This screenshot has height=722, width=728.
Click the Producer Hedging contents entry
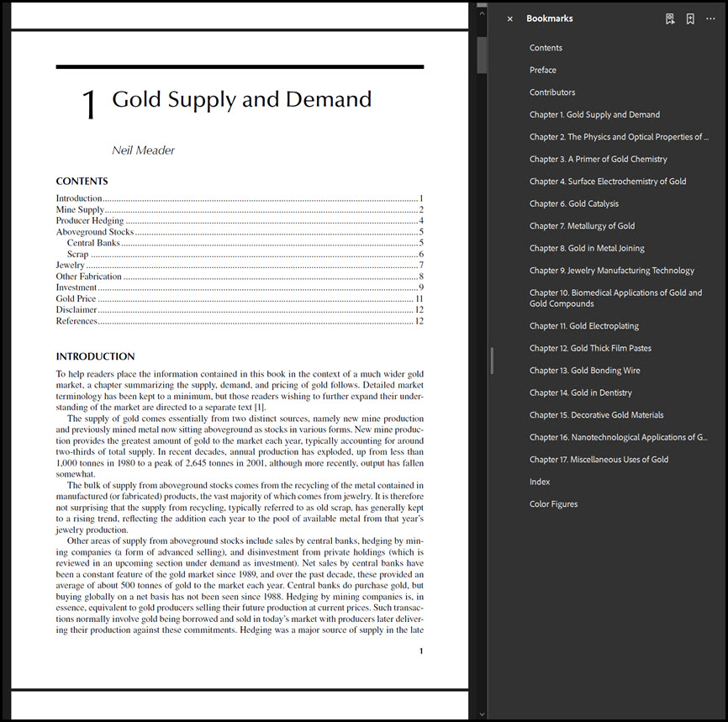(240, 220)
